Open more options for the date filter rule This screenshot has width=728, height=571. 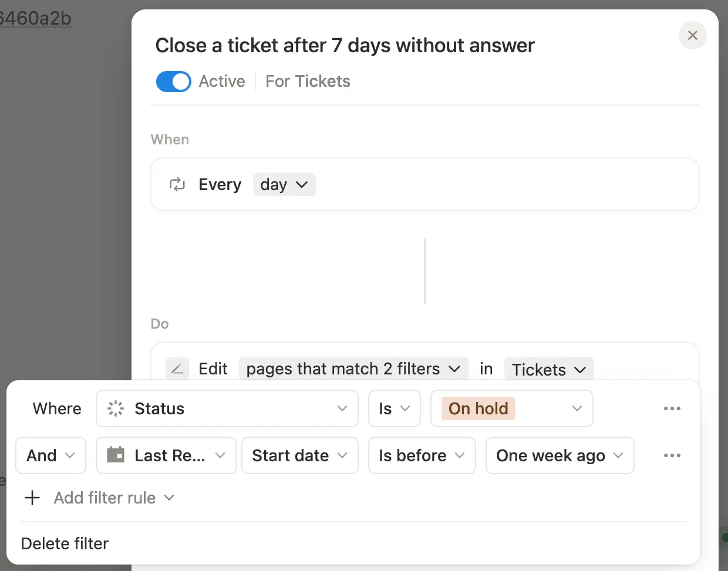[672, 455]
